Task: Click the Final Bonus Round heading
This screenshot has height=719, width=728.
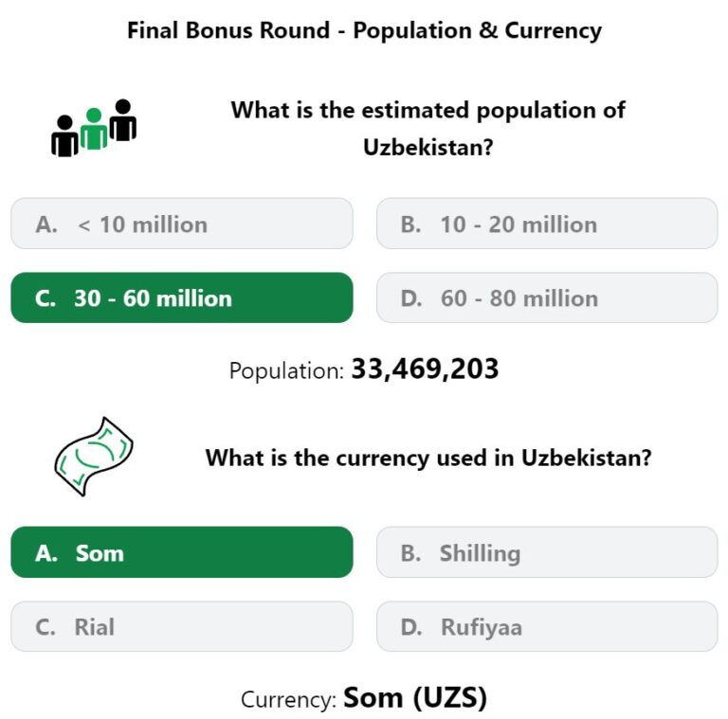Action: (364, 30)
